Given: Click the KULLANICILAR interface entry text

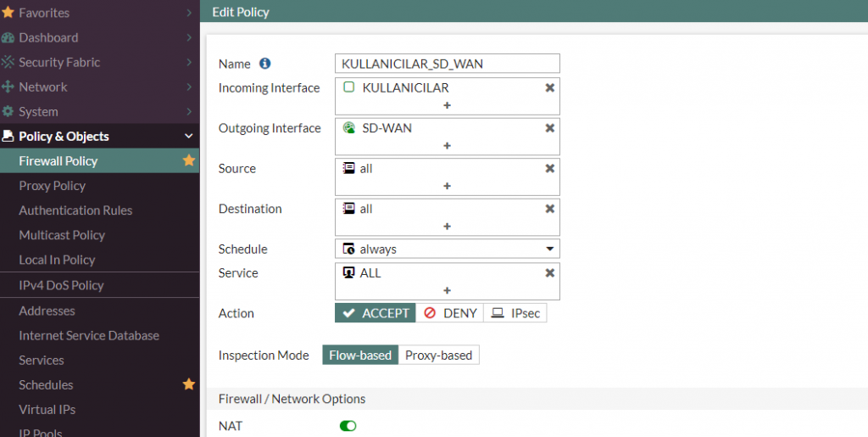Looking at the screenshot, I should click(x=405, y=87).
